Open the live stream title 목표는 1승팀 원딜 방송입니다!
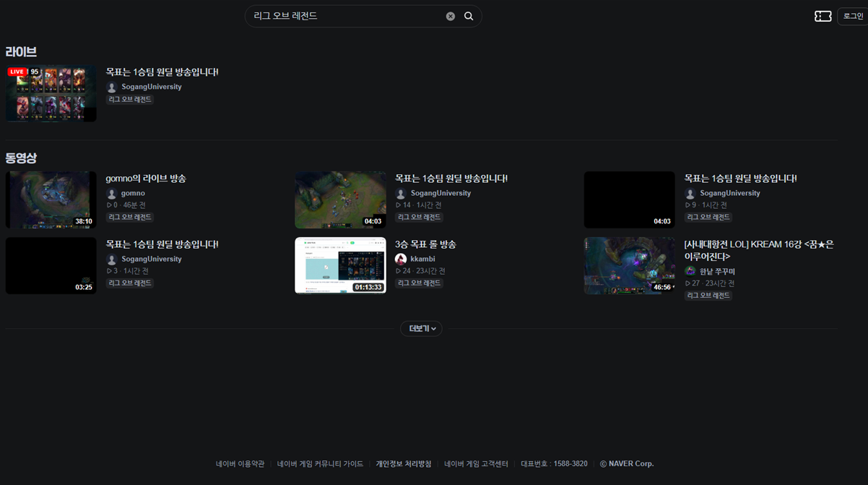Image resolution: width=868 pixels, height=485 pixels. tap(162, 72)
